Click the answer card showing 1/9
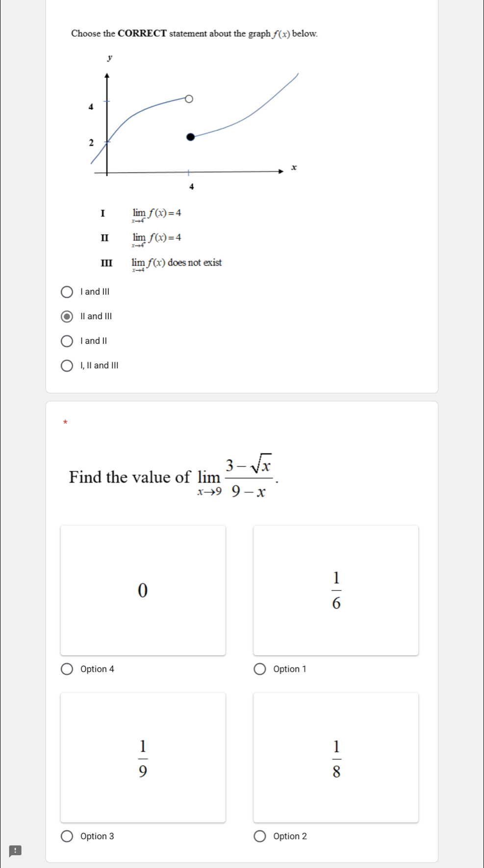Screen dimensions: 484x868 [143, 758]
